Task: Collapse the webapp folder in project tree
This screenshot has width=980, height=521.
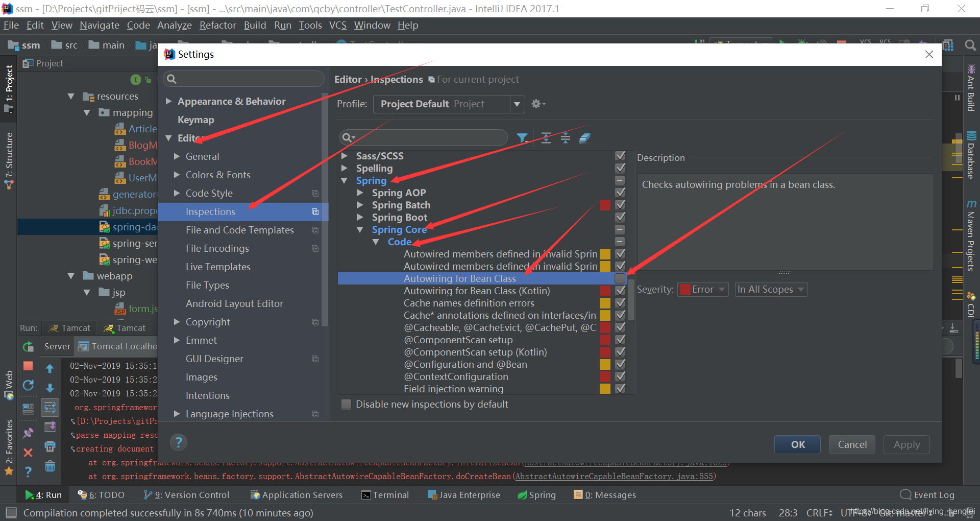Action: pos(71,276)
